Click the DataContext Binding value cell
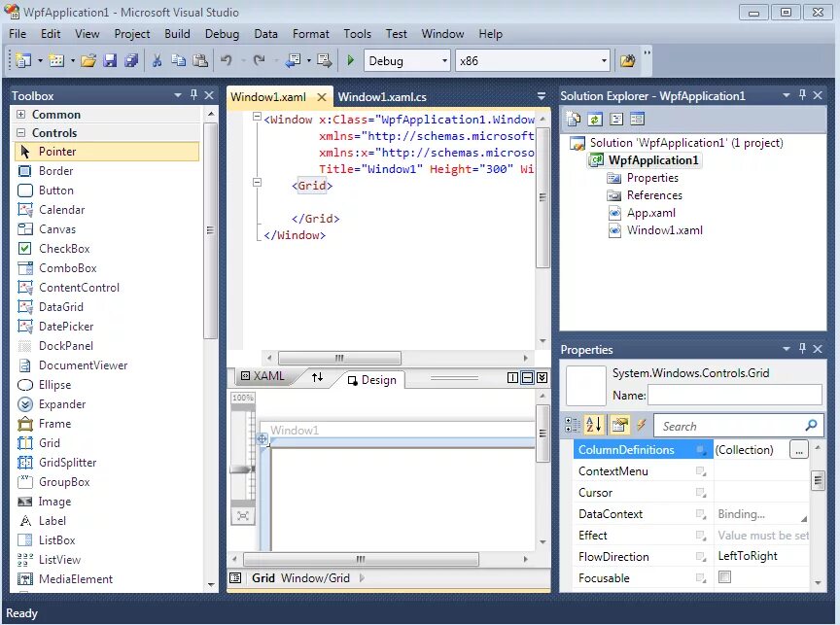This screenshot has width=840, height=625. (761, 513)
